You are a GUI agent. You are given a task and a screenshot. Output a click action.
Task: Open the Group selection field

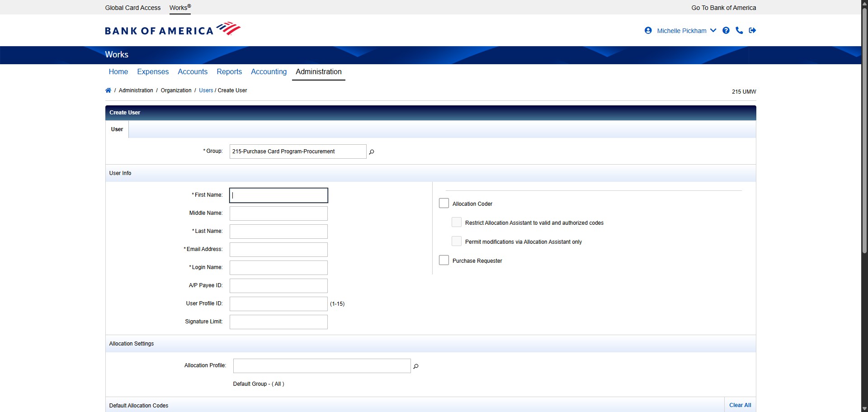(x=297, y=151)
